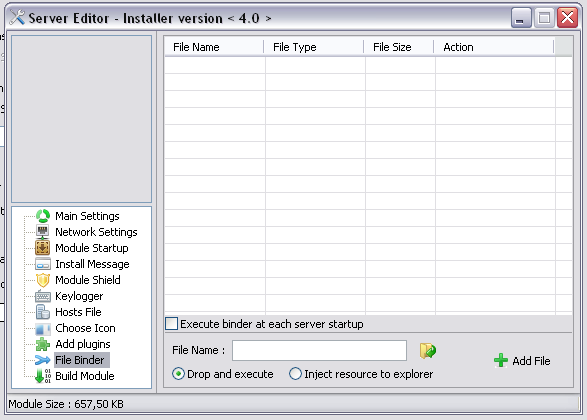Select File Binder in the tree
Image resolution: width=587 pixels, height=420 pixels.
coord(79,360)
